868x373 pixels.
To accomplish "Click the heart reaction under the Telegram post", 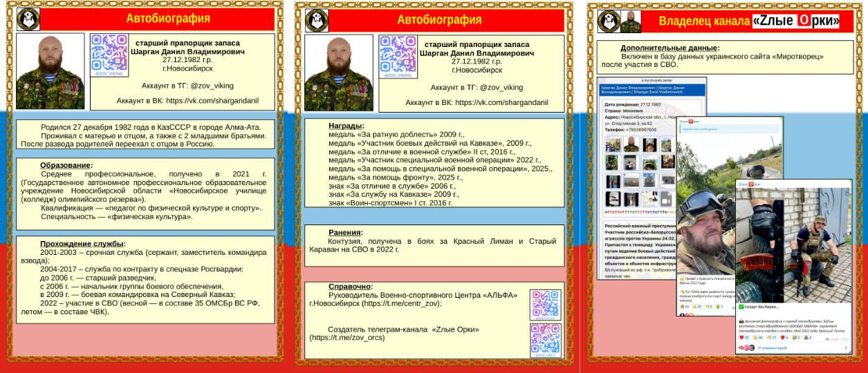I will point(742,338).
